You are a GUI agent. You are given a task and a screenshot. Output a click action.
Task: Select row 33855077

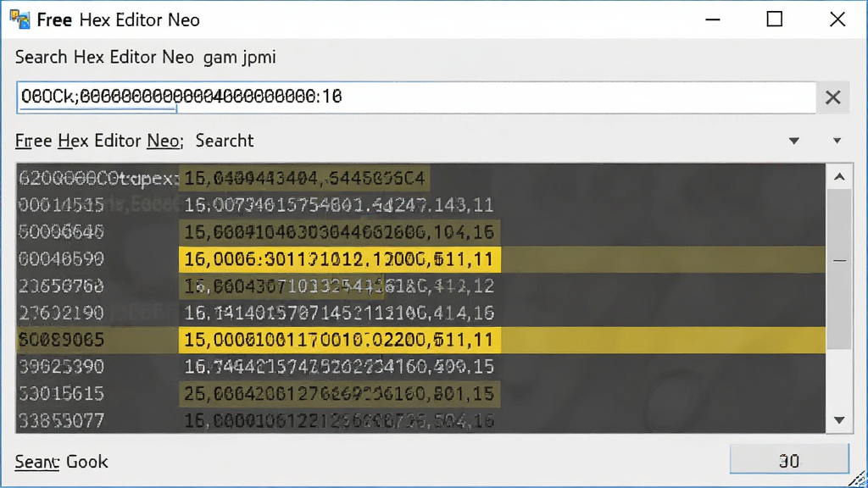tap(420, 420)
